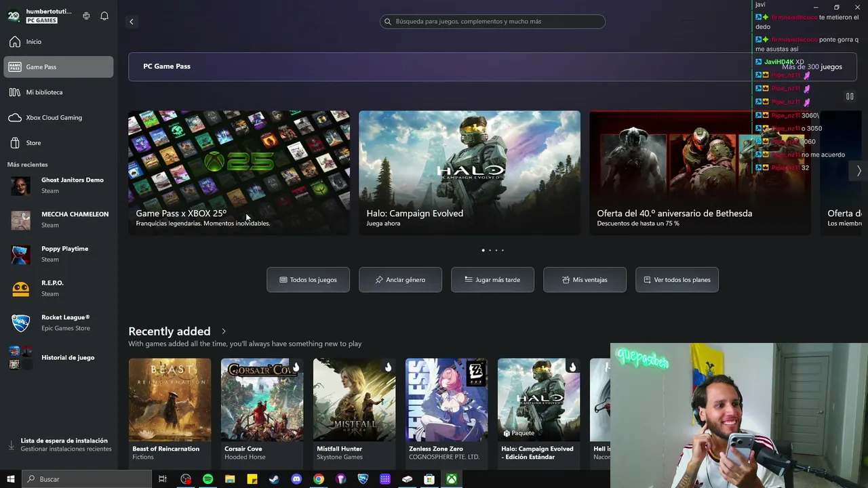This screenshot has height=488, width=868.
Task: Go back with the back arrow
Action: point(132,22)
